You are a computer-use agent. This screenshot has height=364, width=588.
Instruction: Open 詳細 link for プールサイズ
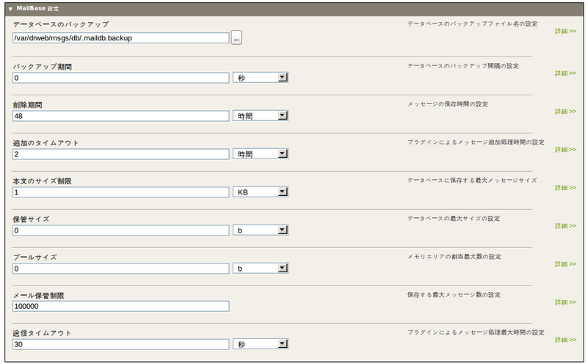tap(565, 264)
